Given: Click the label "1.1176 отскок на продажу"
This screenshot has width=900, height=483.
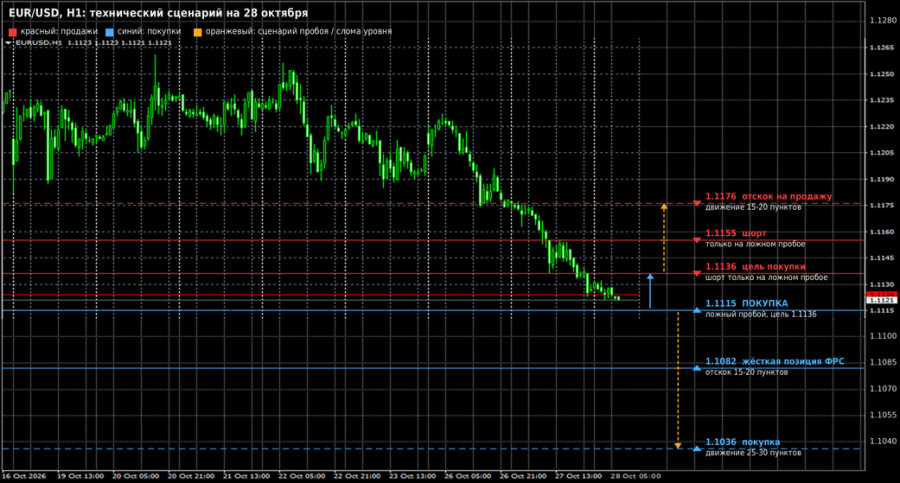Looking at the screenshot, I should coord(769,196).
